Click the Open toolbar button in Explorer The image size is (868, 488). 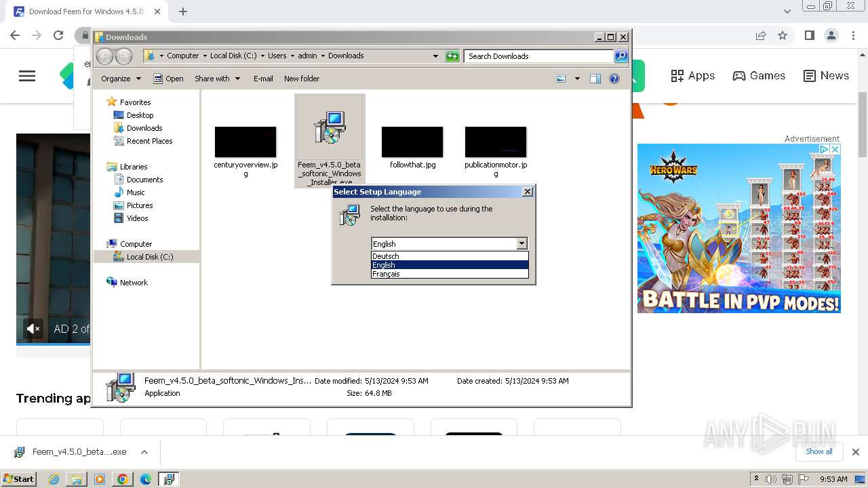[168, 79]
